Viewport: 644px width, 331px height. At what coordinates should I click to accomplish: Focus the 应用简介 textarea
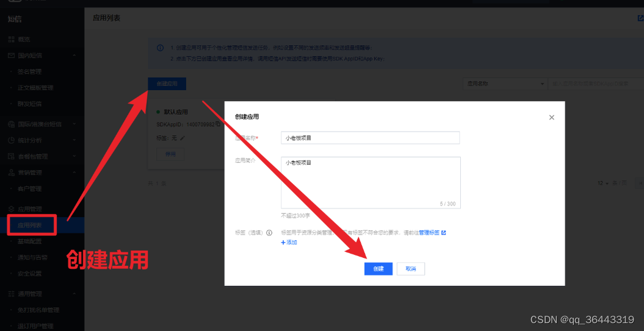(371, 182)
